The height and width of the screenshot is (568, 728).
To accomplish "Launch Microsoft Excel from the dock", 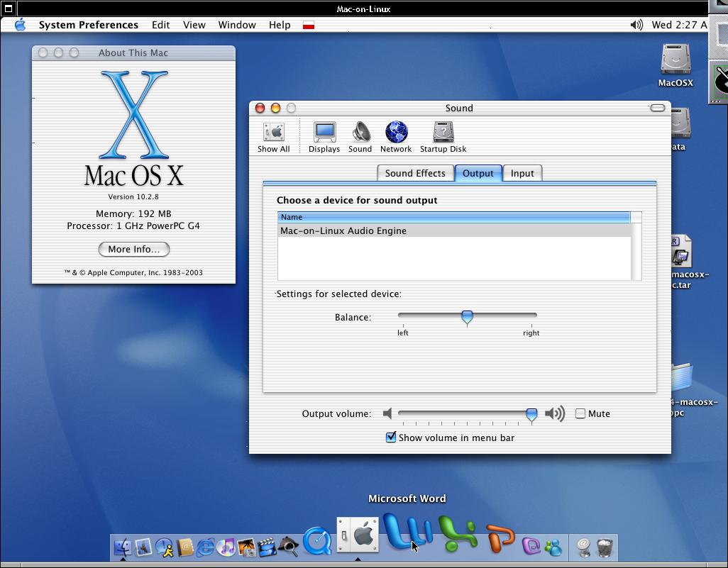I will tap(458, 534).
